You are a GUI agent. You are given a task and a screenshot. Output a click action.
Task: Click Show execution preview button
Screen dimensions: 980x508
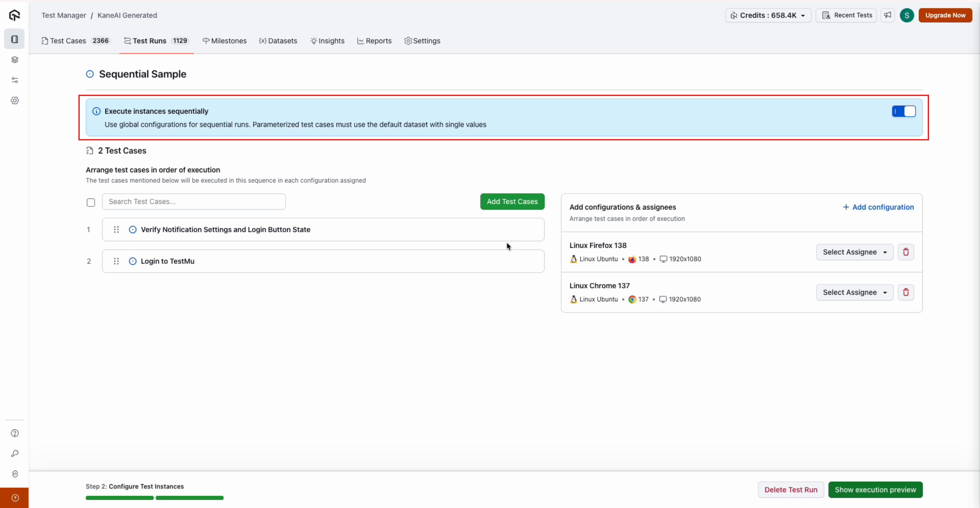point(875,490)
